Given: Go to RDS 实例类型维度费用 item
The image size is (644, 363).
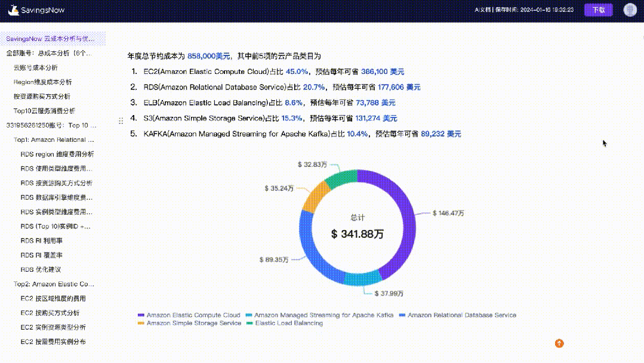Looking at the screenshot, I should coord(56,212).
